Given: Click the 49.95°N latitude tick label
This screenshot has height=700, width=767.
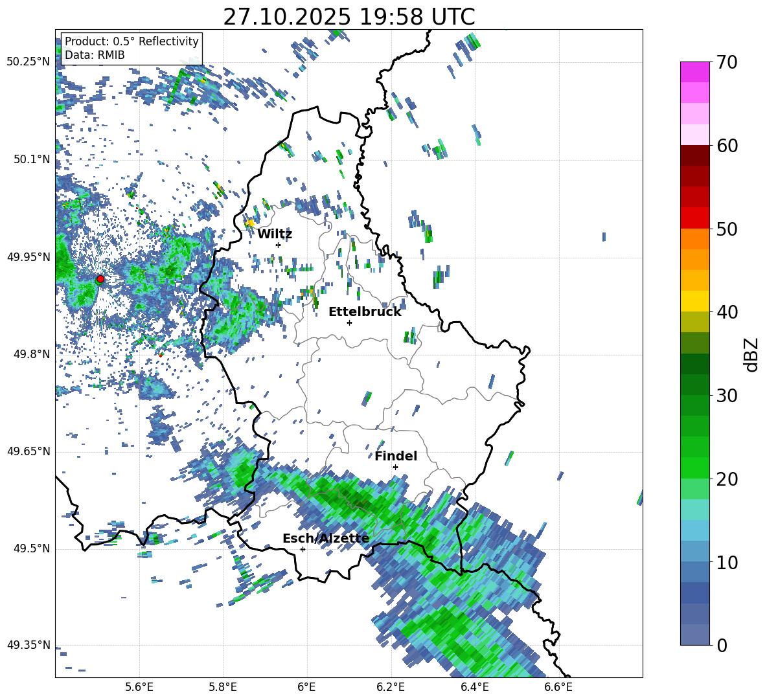Looking at the screenshot, I should point(29,257).
